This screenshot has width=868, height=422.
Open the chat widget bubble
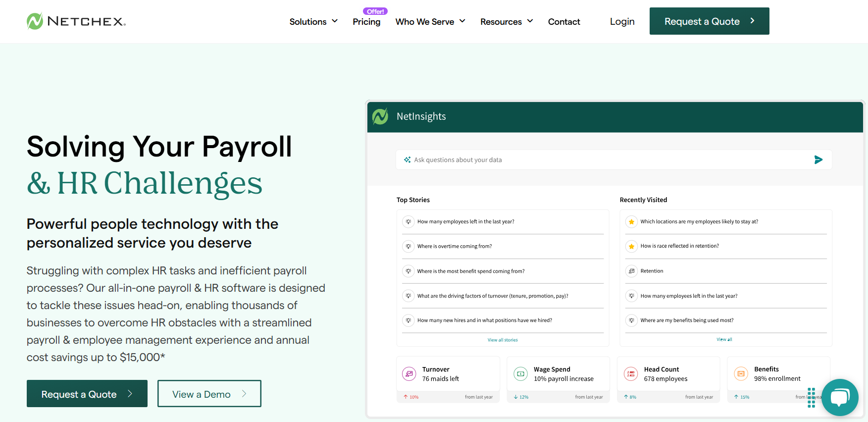(x=840, y=397)
